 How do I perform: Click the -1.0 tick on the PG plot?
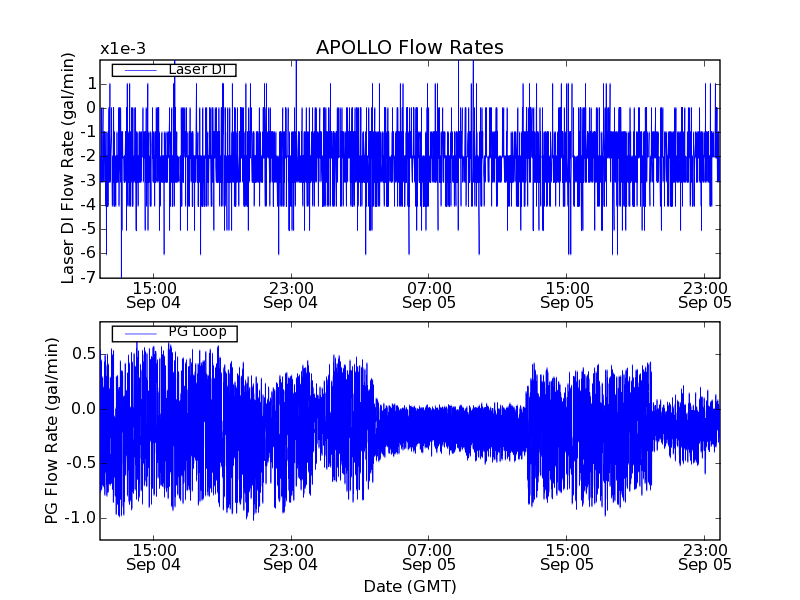(80, 517)
